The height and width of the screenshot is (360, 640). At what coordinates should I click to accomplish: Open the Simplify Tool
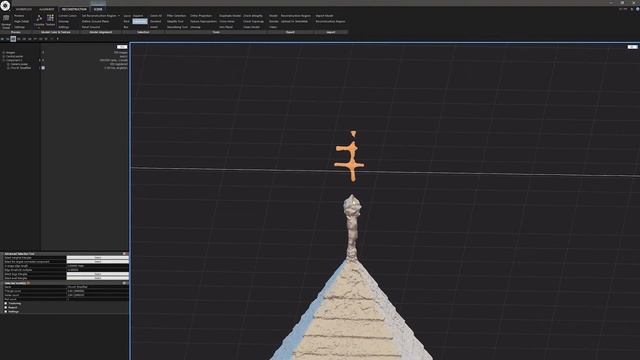(175, 21)
